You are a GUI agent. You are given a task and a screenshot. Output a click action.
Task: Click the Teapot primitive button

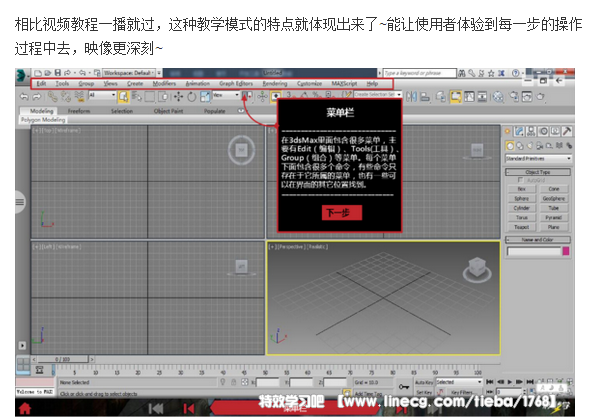pos(522,227)
